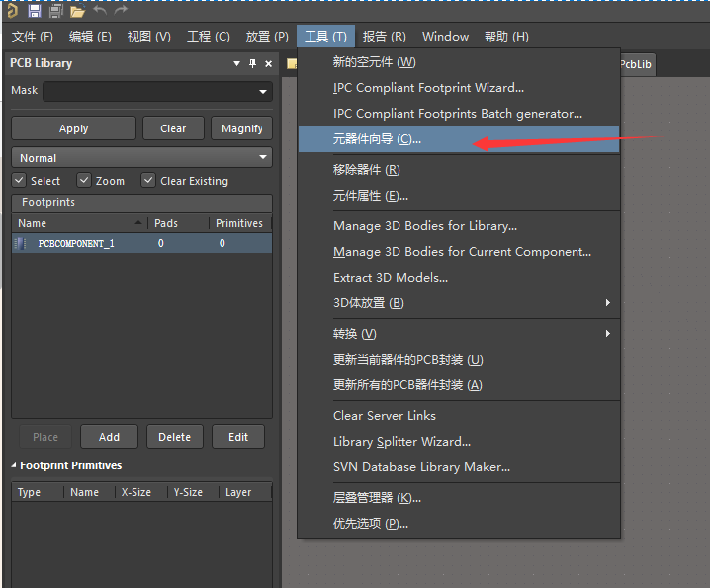Pin the PCB Library panel
This screenshot has height=588, width=710.
253,64
